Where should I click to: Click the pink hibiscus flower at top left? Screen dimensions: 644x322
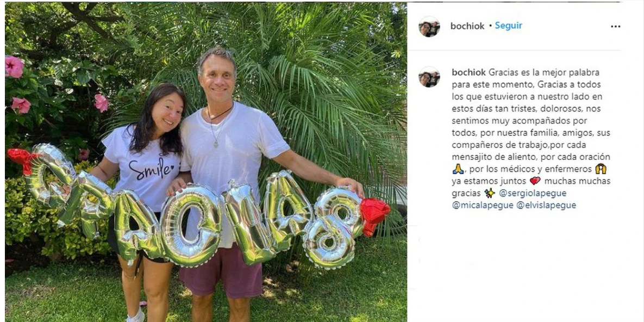pos(14,66)
